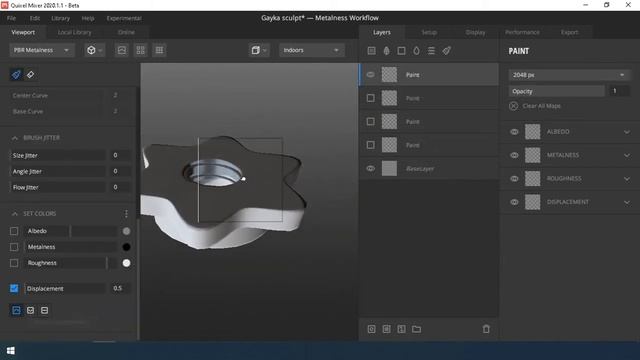Enable the Roughness color checkbox
The height and width of the screenshot is (360, 640).
coord(14,263)
